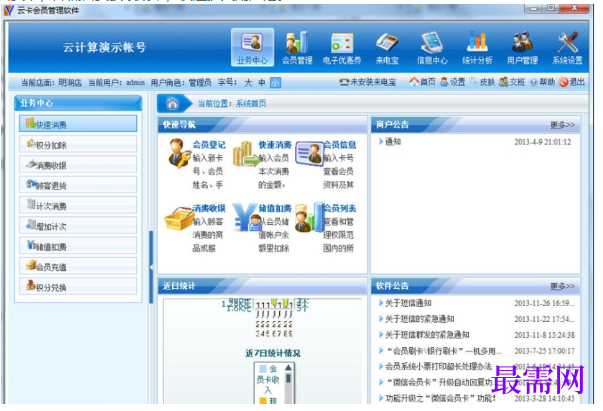Collapse the sidebar using the splitter handle
Viewport: 603px width, 411px height.
[x=151, y=266]
